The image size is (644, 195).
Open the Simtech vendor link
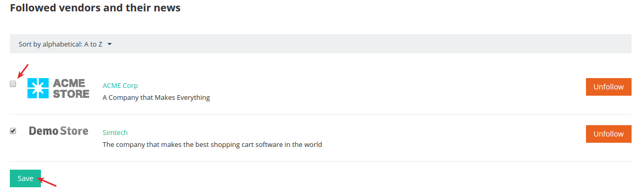point(115,132)
